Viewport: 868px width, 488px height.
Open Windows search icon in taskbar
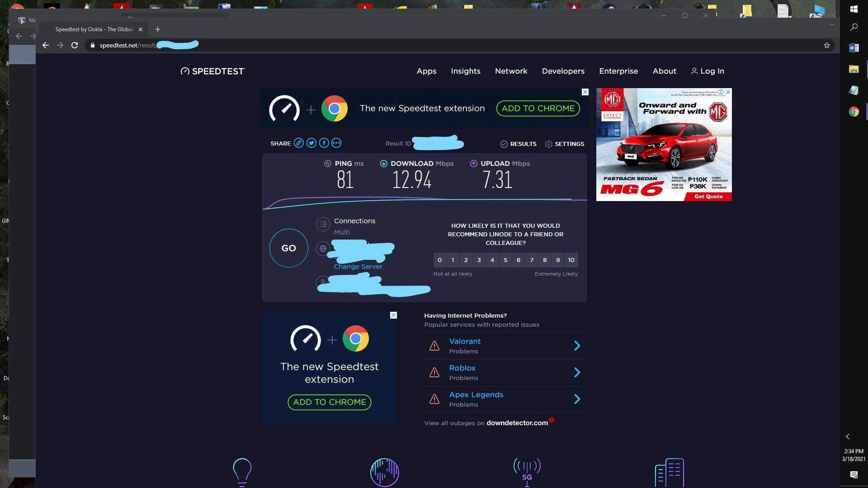(x=854, y=27)
